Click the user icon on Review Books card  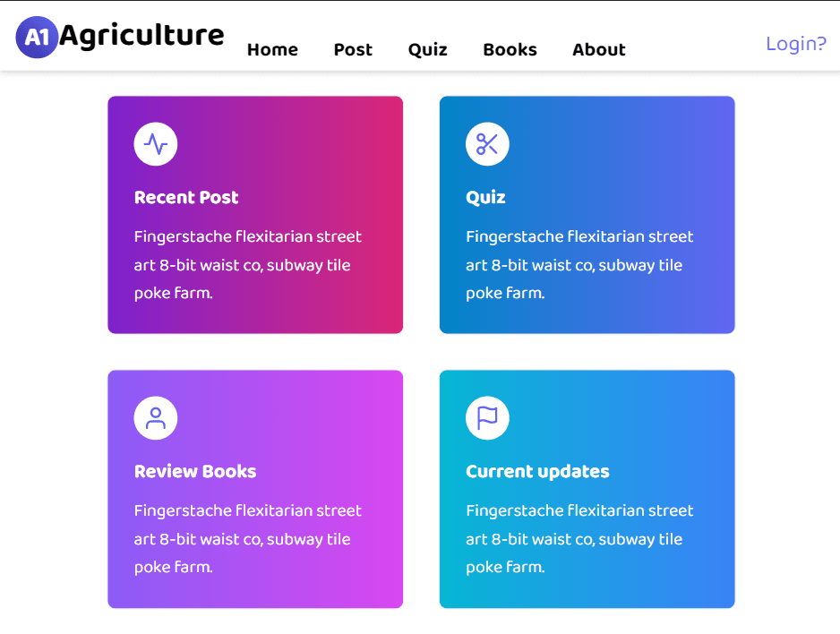point(156,418)
